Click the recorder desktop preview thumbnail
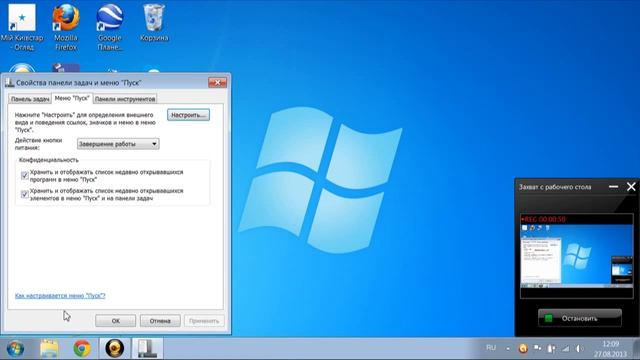 tap(577, 256)
